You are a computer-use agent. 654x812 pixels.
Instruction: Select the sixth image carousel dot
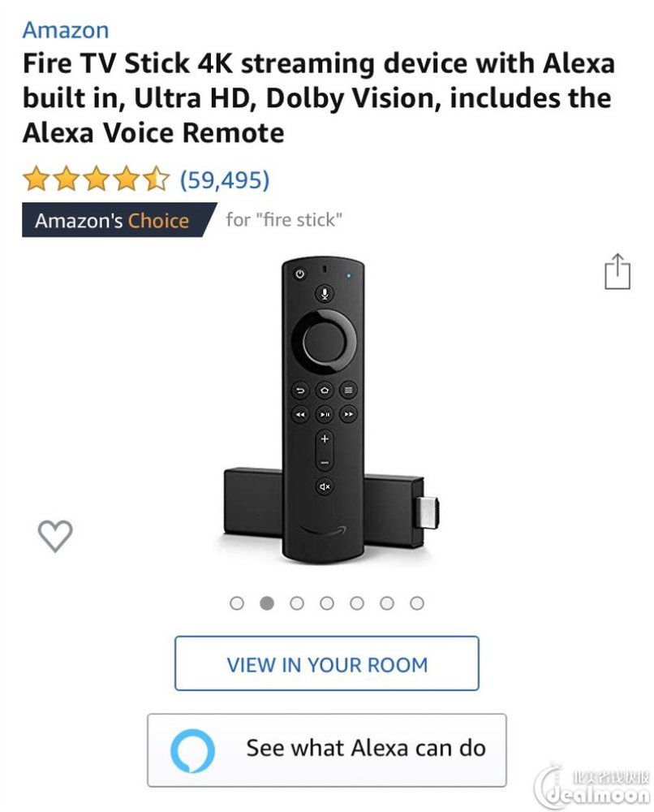point(387,603)
